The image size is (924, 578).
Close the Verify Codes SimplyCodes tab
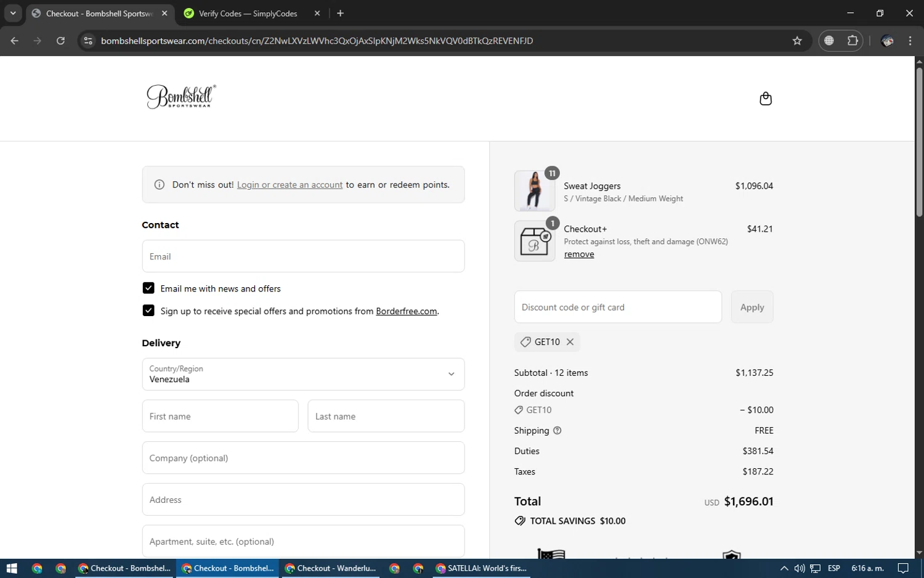[x=317, y=13]
